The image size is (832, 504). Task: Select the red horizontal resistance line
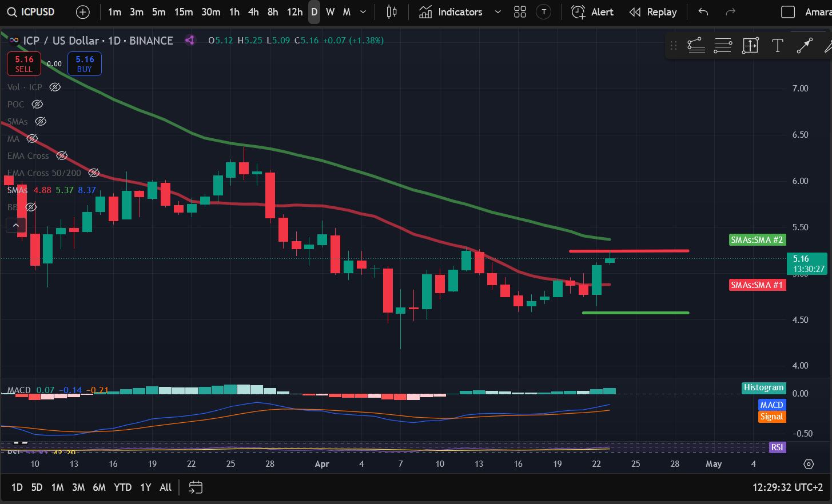(x=629, y=251)
